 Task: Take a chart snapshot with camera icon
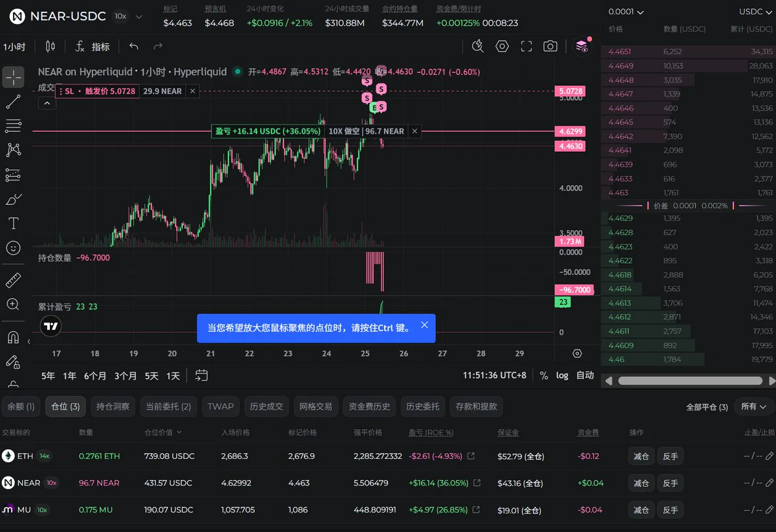tap(550, 46)
